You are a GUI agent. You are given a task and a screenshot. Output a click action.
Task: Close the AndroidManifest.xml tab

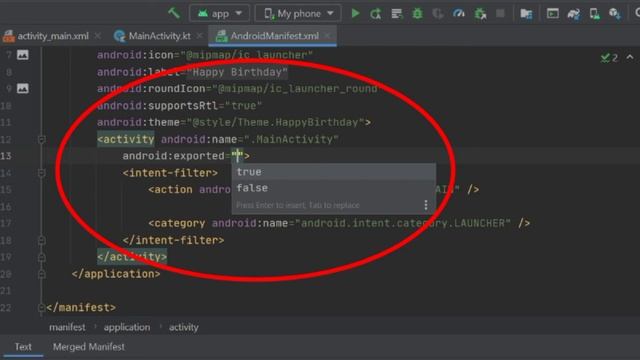(x=327, y=36)
